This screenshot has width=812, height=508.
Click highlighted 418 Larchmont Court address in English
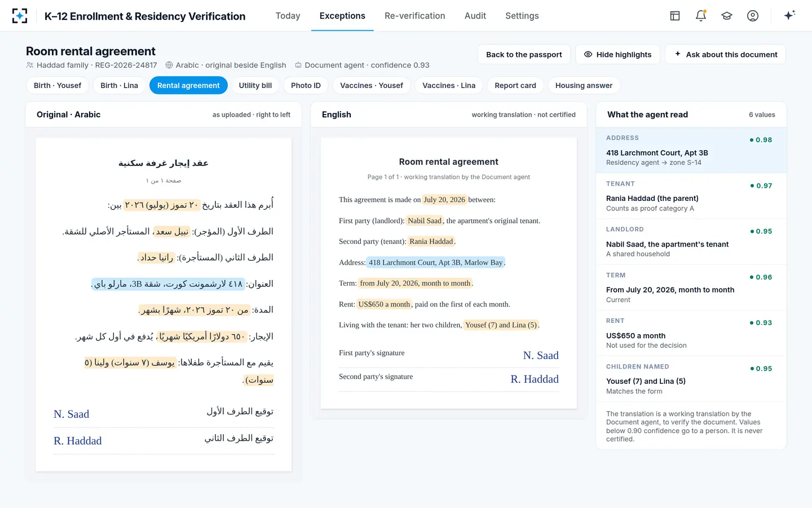pos(436,262)
